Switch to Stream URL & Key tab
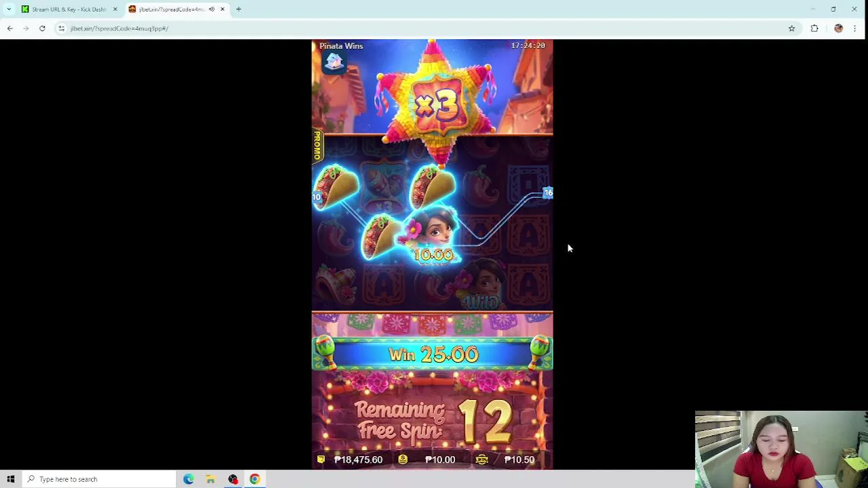The height and width of the screenshot is (488, 868). (68, 9)
